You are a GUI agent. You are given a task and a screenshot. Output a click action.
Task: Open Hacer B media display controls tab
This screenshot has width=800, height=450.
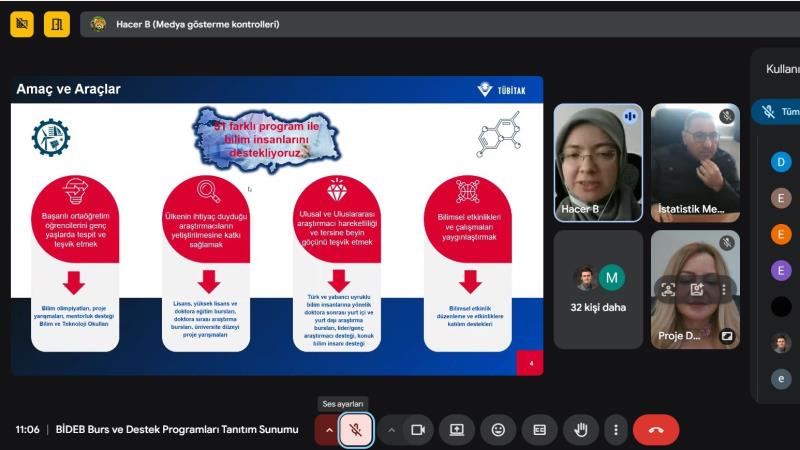pyautogui.click(x=185, y=24)
